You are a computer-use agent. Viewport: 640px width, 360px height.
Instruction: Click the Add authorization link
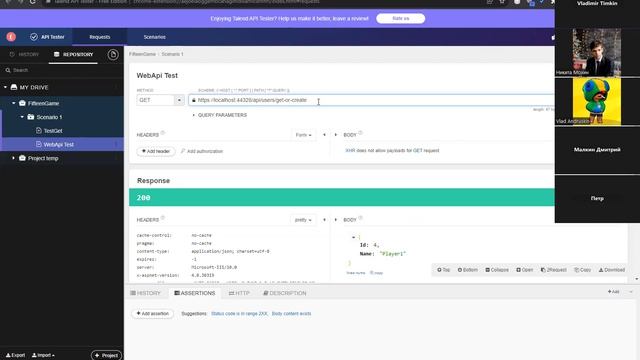tap(202, 151)
